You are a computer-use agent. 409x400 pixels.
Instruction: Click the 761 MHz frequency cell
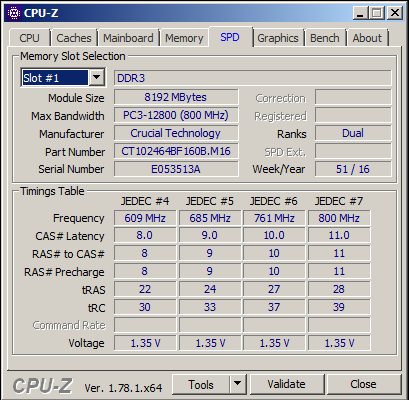274,218
